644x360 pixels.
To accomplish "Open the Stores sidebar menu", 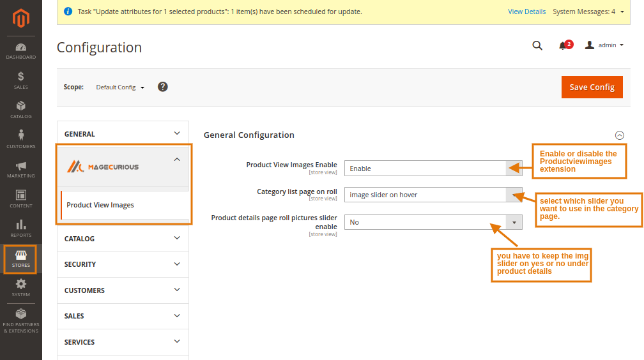I will click(20, 259).
